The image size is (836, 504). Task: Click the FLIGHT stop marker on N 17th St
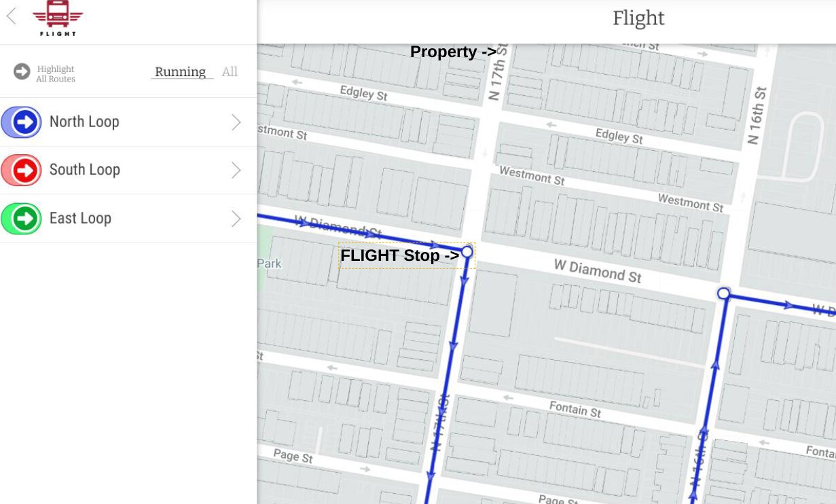point(467,252)
